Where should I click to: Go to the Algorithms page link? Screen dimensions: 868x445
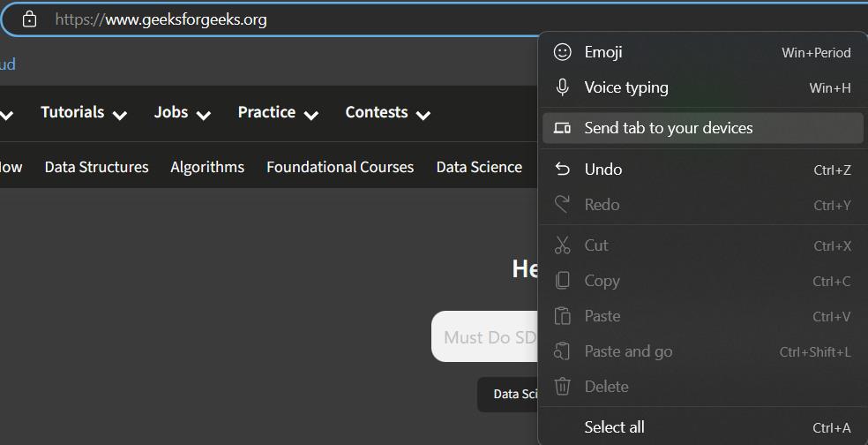pyautogui.click(x=207, y=167)
